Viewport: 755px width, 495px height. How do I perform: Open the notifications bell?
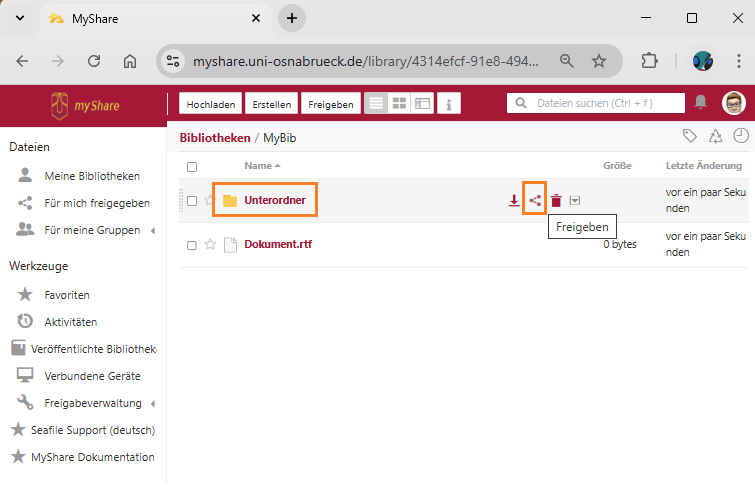coord(700,103)
